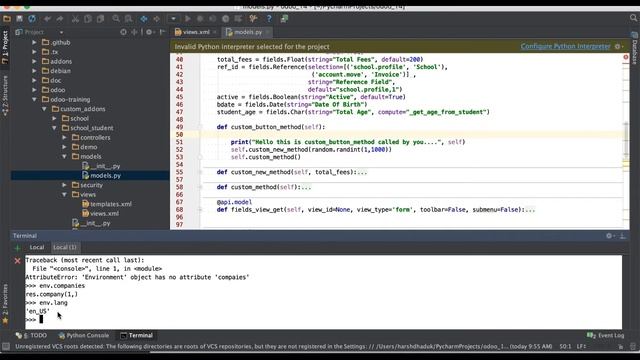Hide the Project panel using the hide icon
The width and height of the screenshot is (640, 360).
coord(162,32)
